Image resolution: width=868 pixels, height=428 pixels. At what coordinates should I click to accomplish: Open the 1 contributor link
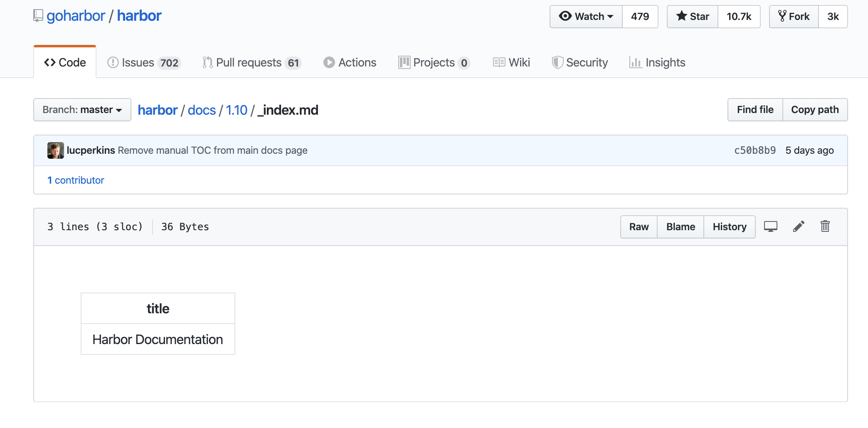76,180
